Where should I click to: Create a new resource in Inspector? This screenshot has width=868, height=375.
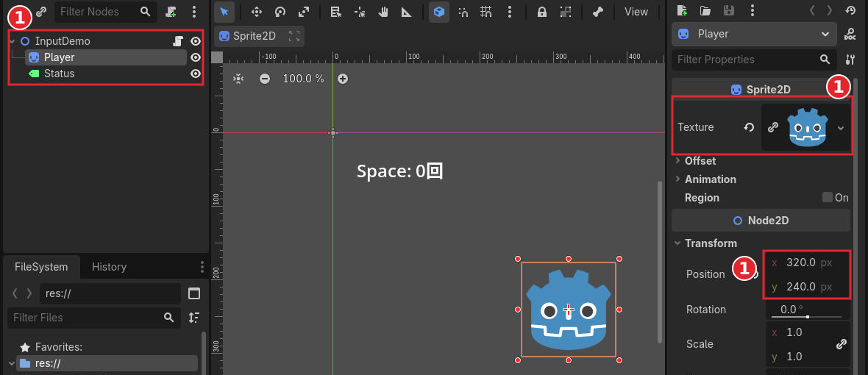click(682, 10)
